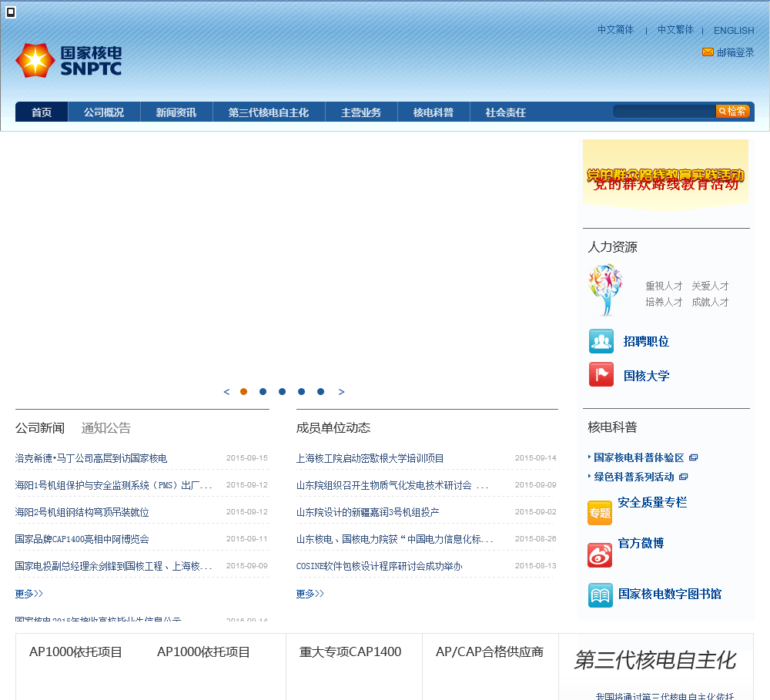Click the date 2015-09-15 in news list
Image resolution: width=770 pixels, height=700 pixels.
coord(247,458)
